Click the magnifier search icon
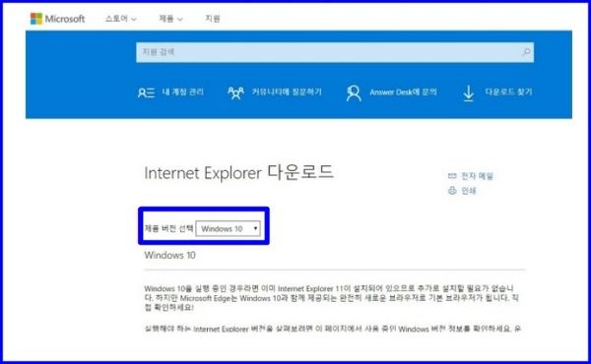Image resolution: width=591 pixels, height=364 pixels. 526,52
